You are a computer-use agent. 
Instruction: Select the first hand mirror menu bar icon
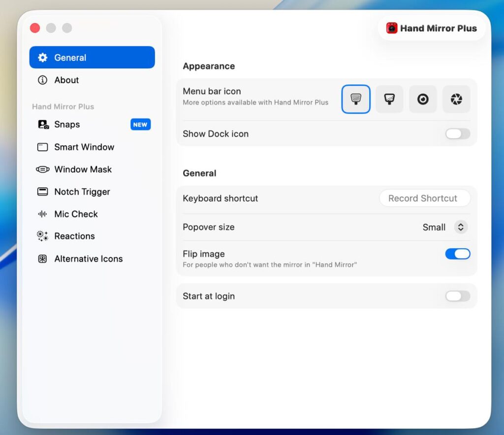[x=356, y=99]
